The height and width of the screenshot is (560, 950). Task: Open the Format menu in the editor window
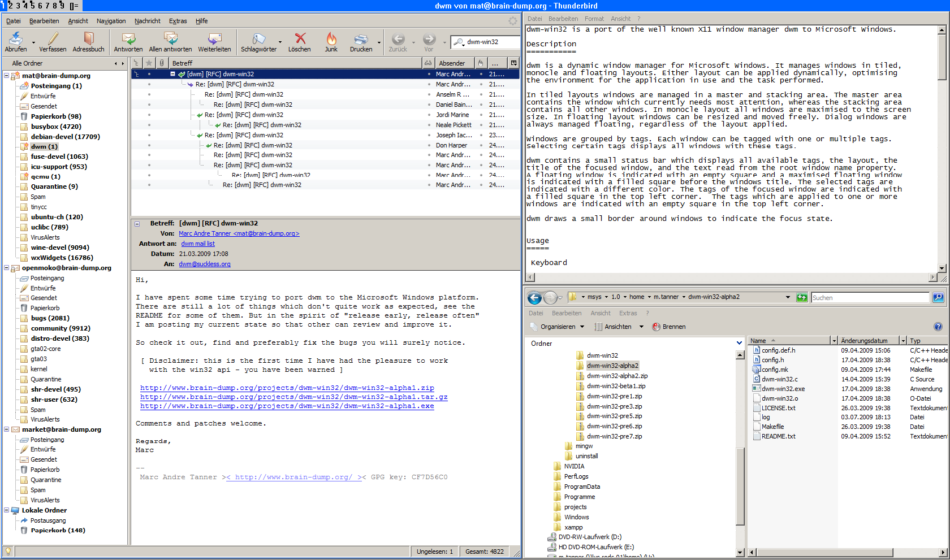[x=594, y=19]
